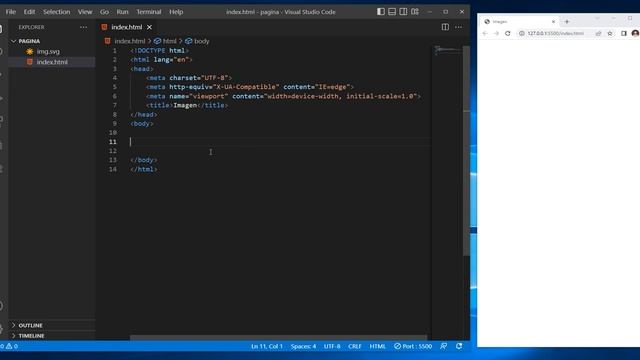The height and width of the screenshot is (360, 640).
Task: Click line number 9 in the gutter
Action: click(114, 124)
